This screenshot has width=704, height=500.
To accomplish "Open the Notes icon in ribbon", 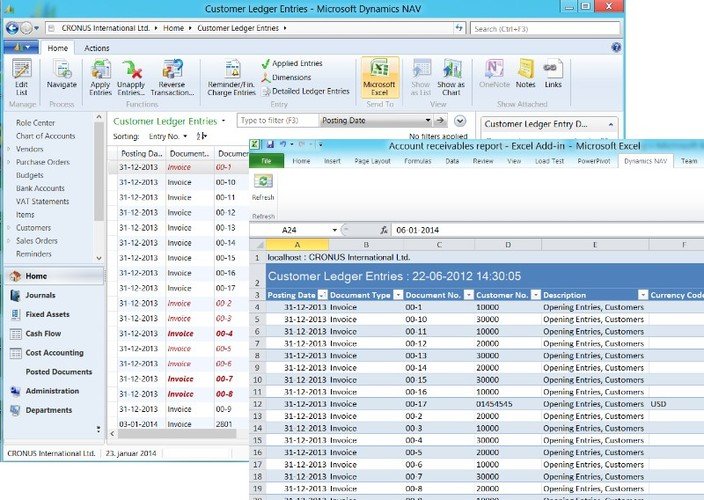I will (x=526, y=74).
